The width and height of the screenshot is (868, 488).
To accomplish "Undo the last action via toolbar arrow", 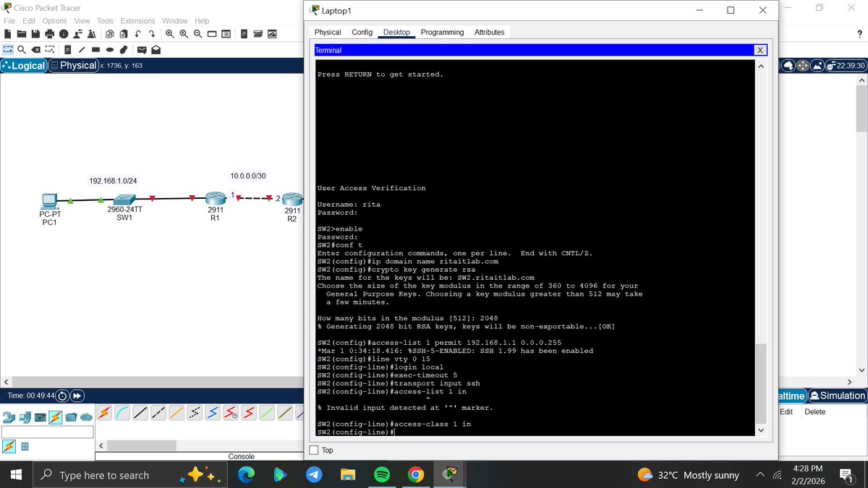I will [137, 34].
